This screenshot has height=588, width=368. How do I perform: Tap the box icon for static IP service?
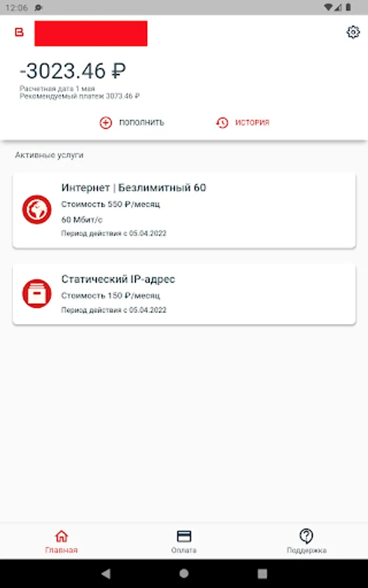37,293
